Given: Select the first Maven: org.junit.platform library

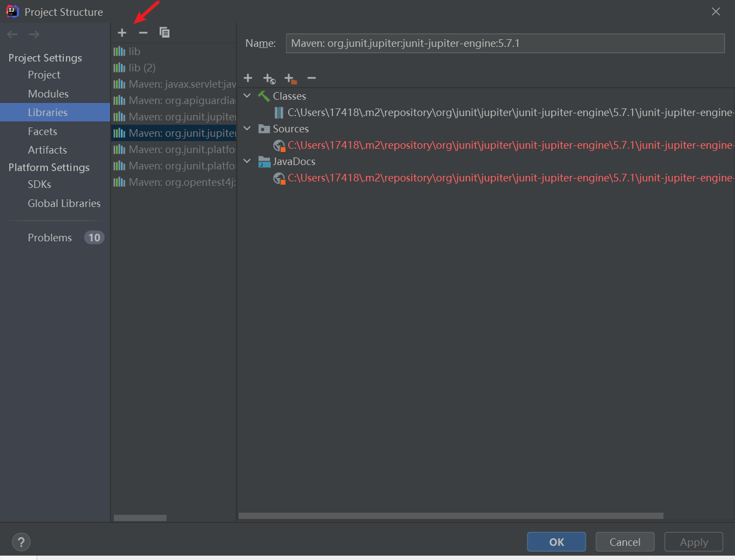Looking at the screenshot, I should pyautogui.click(x=174, y=149).
